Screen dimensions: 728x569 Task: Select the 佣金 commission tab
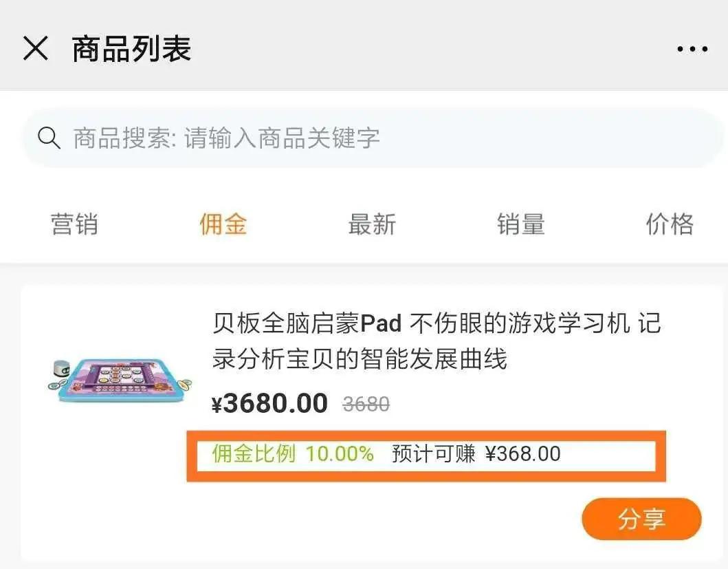[221, 223]
